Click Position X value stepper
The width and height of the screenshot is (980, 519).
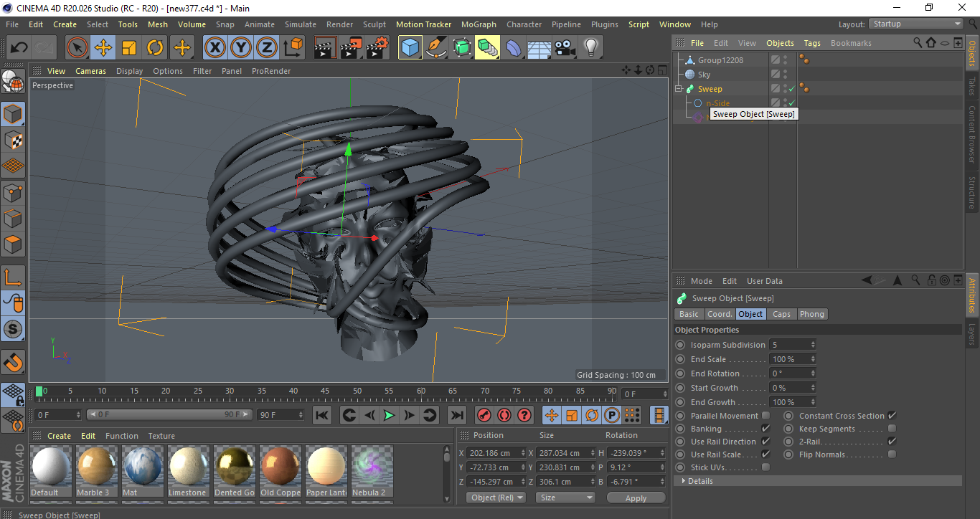[x=522, y=453]
